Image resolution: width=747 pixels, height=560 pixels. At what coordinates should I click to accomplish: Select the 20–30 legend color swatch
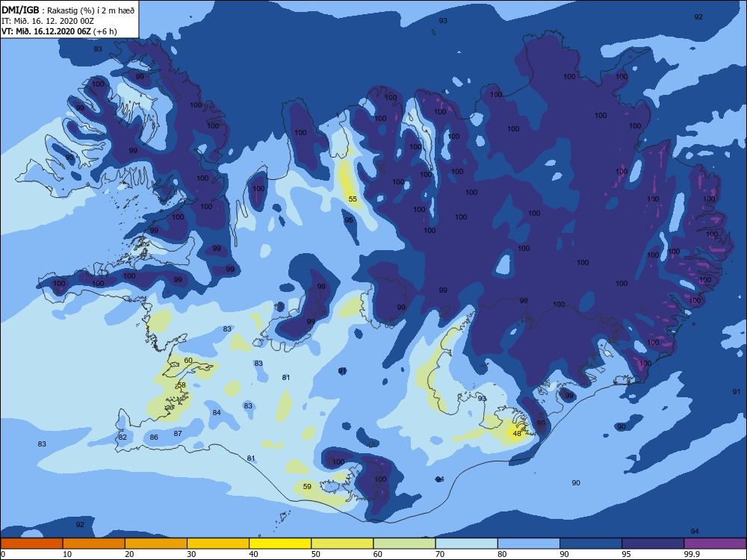[156, 544]
